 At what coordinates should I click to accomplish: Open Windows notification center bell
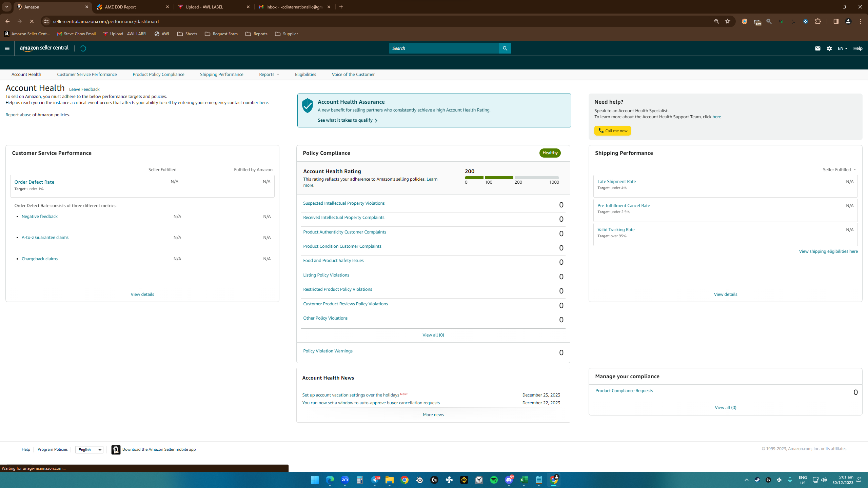tap(859, 480)
